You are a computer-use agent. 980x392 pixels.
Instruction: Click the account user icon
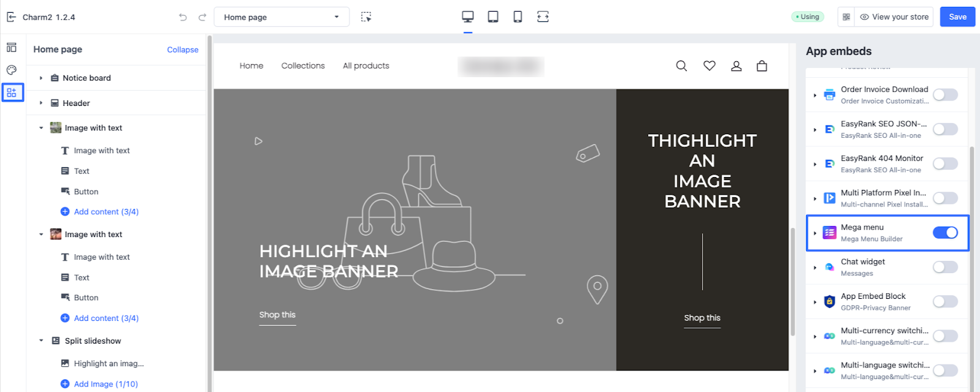pos(736,66)
